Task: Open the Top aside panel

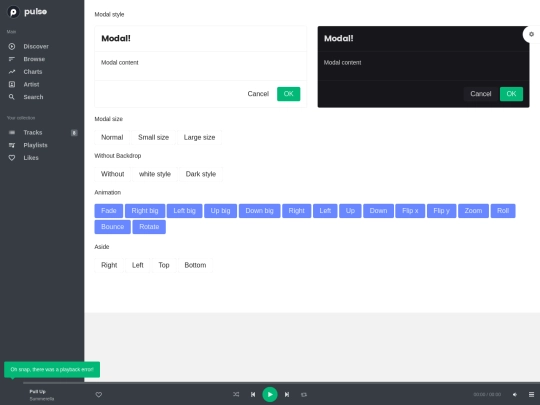Action: 164,265
